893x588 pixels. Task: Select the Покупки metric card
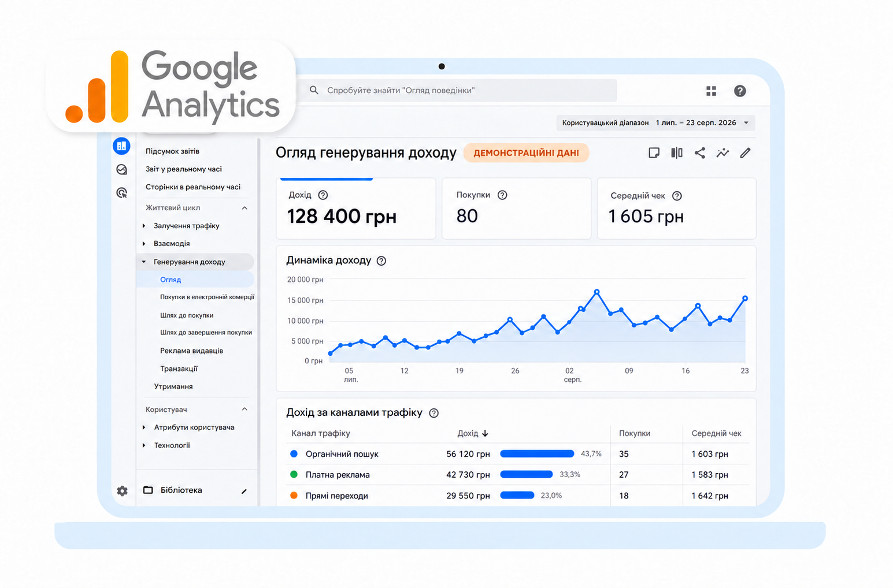[516, 209]
